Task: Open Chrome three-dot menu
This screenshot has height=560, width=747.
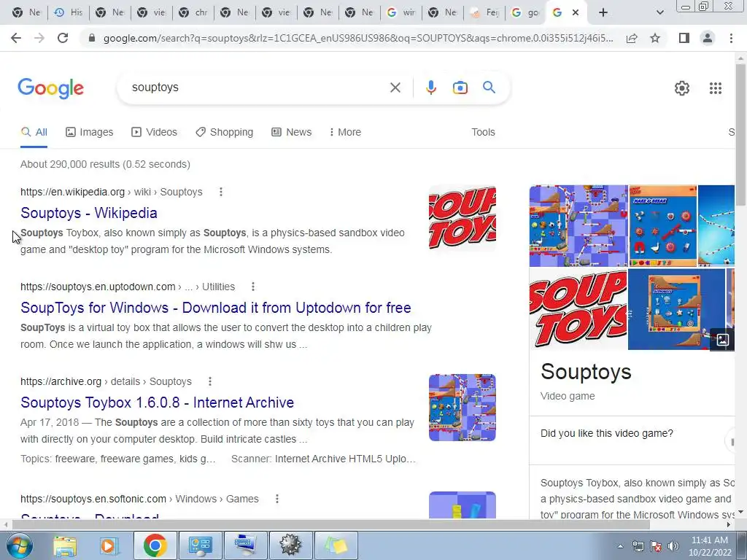Action: click(731, 38)
